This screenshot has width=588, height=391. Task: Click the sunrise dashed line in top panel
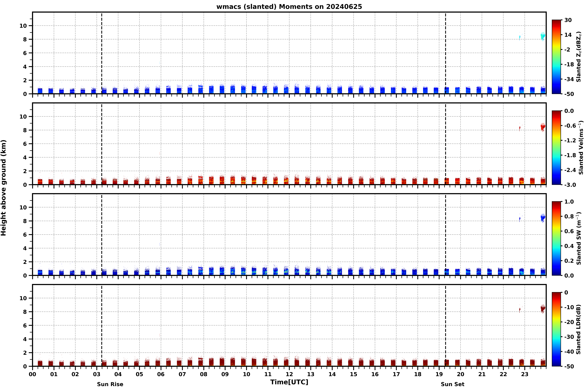[102, 53]
